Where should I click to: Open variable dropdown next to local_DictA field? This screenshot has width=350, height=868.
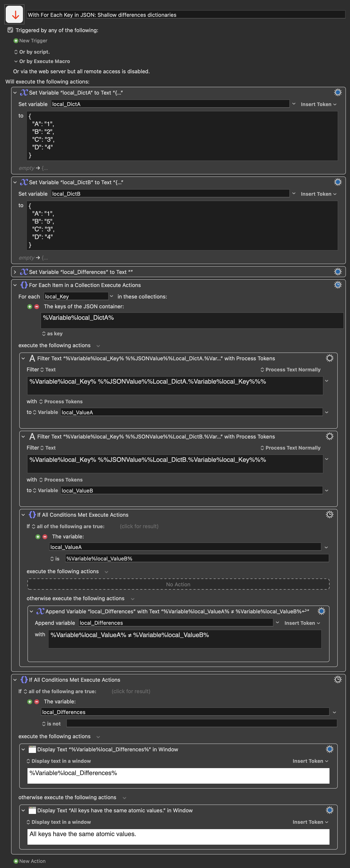pyautogui.click(x=294, y=104)
